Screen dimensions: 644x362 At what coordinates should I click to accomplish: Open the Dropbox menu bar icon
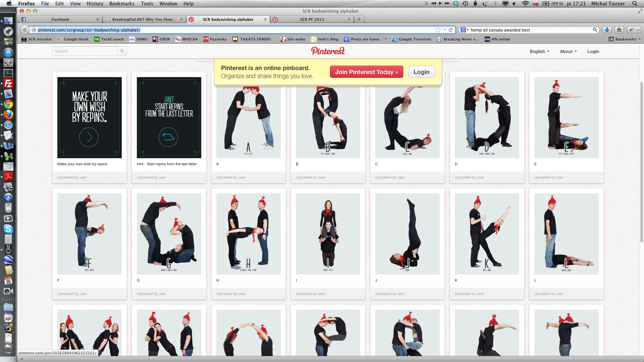[x=456, y=3]
